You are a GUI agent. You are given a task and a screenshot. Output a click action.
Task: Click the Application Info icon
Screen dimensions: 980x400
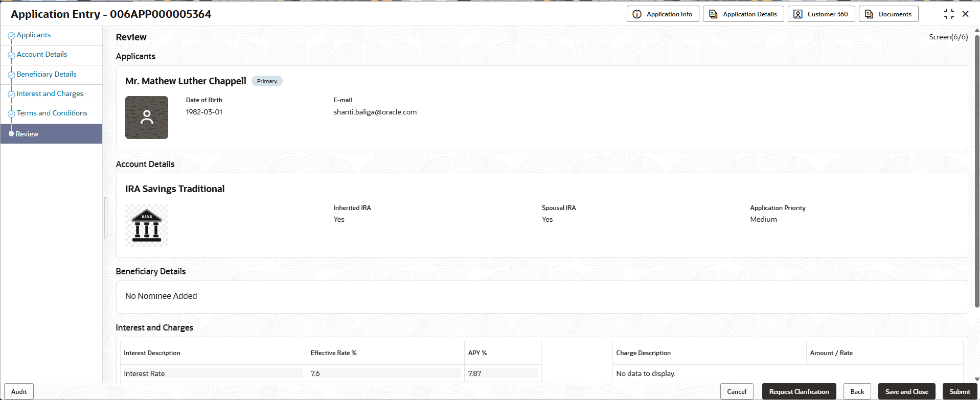pyautogui.click(x=637, y=14)
